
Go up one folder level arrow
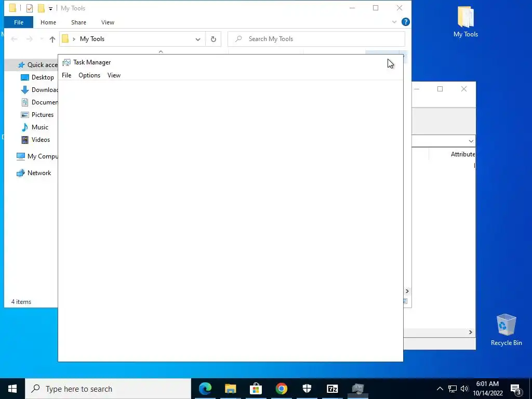tap(52, 39)
